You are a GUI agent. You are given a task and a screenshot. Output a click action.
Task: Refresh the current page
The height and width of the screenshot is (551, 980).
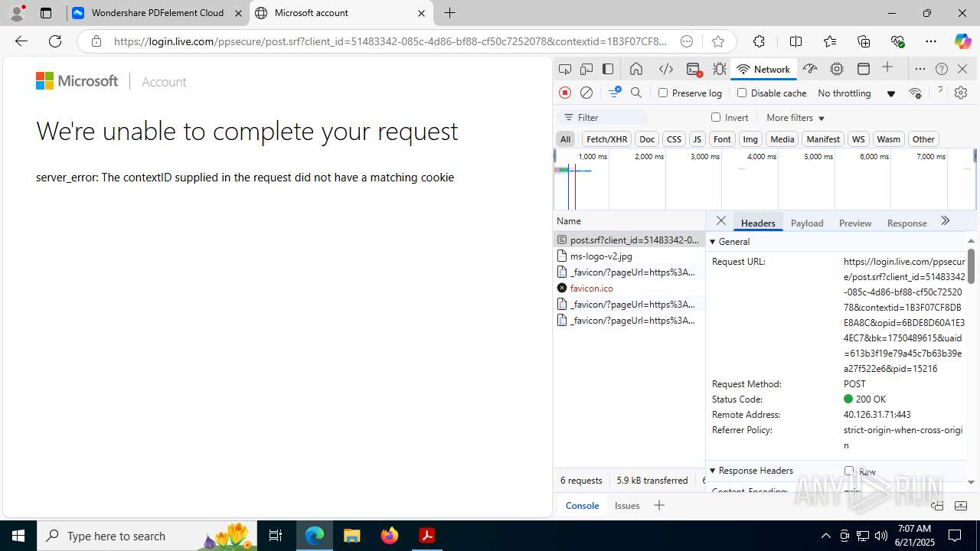[x=55, y=41]
